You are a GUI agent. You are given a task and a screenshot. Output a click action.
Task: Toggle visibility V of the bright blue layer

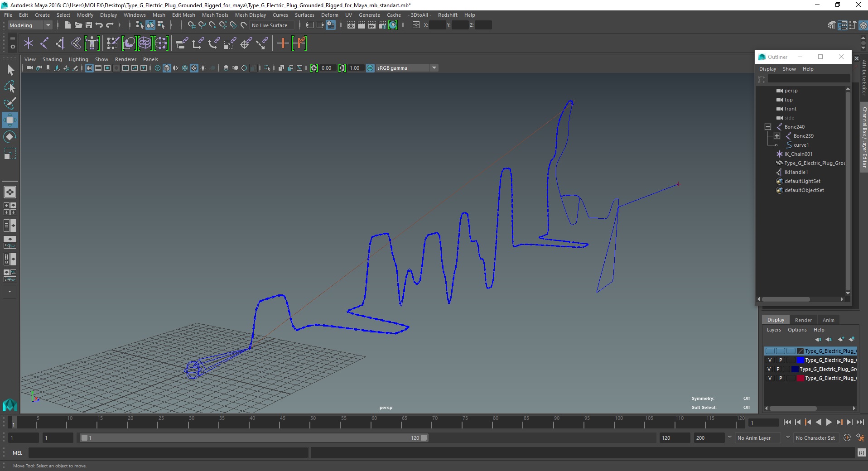(x=770, y=360)
